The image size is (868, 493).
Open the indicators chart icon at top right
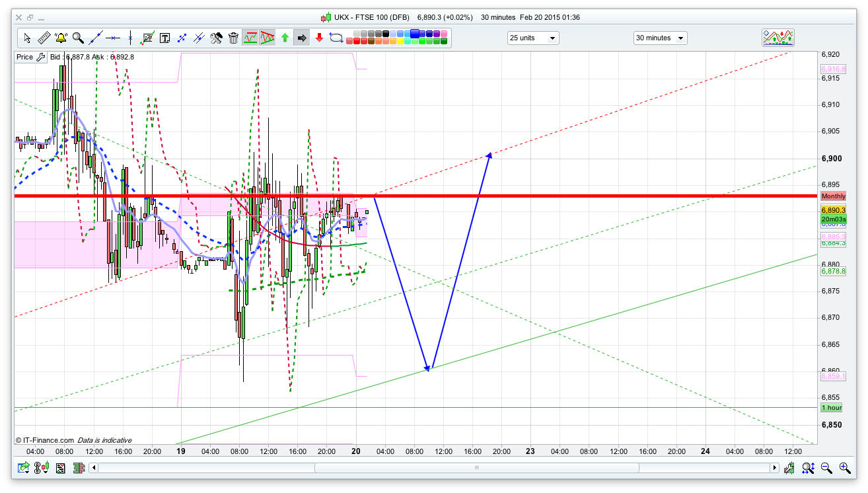pyautogui.click(x=778, y=38)
